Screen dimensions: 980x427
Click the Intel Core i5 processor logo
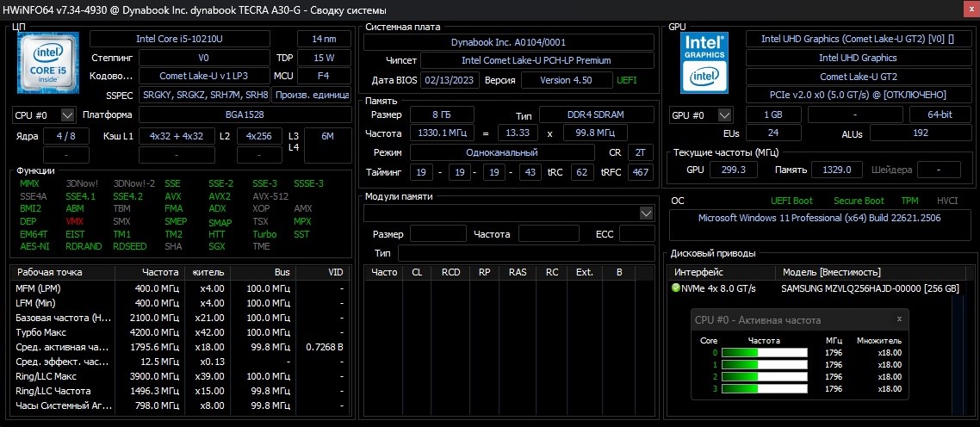(47, 62)
